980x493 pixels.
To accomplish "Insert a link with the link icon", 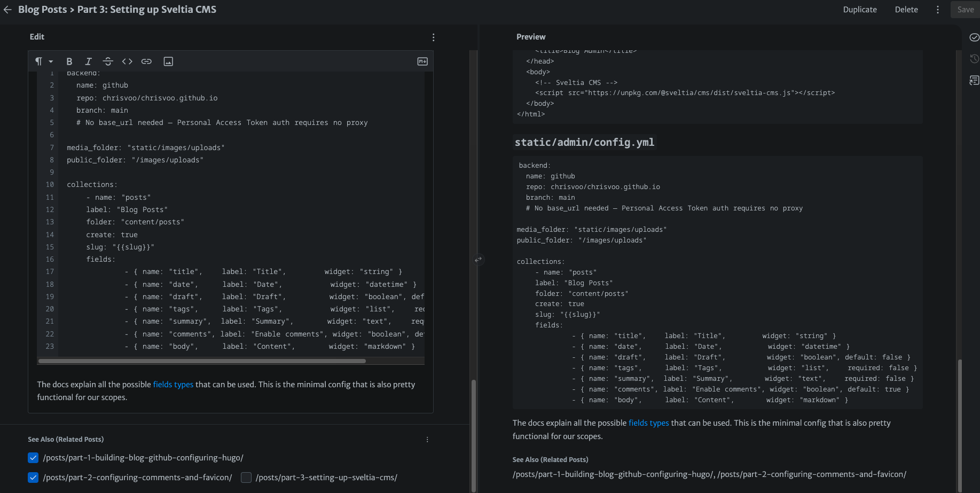I will (x=146, y=61).
